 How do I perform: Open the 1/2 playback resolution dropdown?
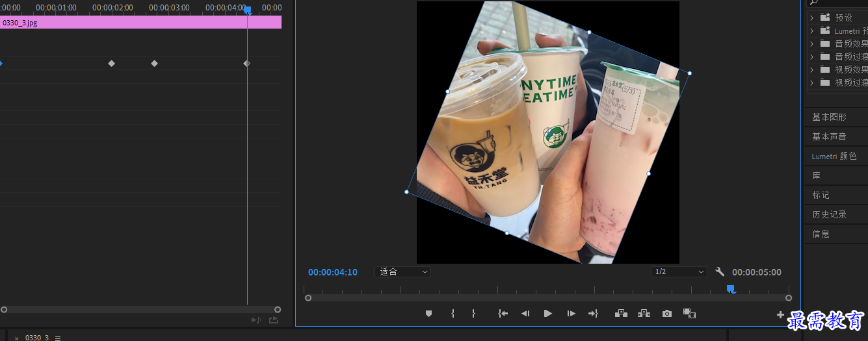click(x=679, y=272)
